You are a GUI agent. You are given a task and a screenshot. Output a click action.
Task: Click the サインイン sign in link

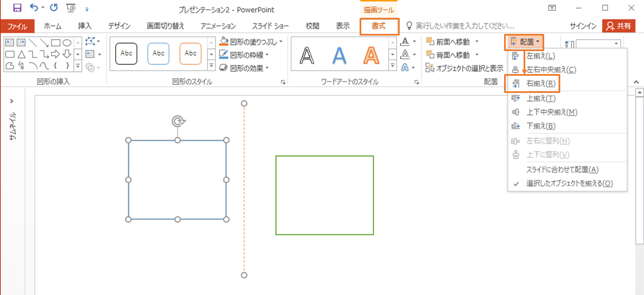(584, 26)
